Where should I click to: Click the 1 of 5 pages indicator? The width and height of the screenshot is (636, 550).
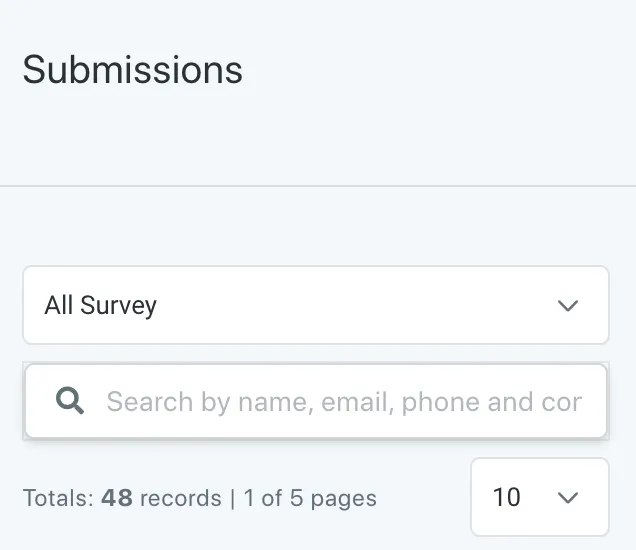pos(310,498)
